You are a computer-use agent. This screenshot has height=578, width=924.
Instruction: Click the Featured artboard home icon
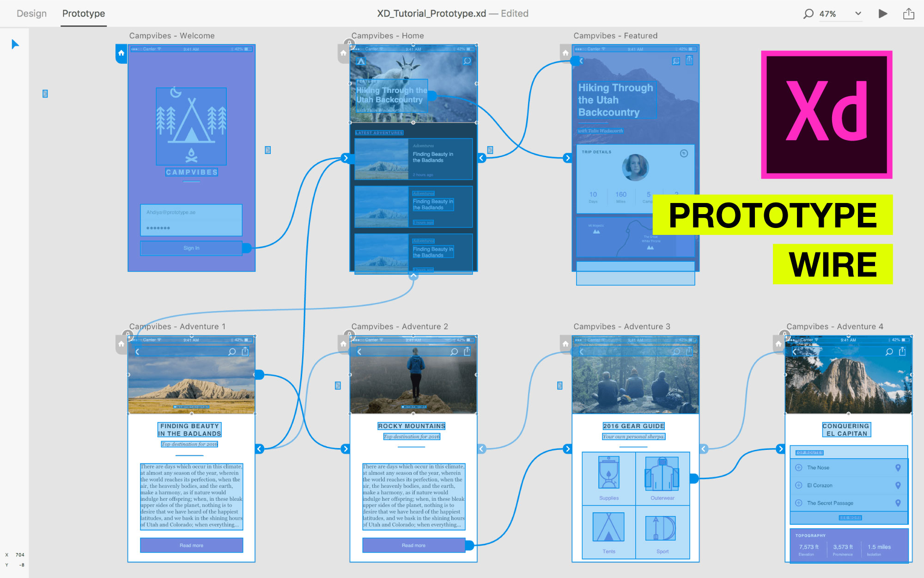click(x=565, y=53)
